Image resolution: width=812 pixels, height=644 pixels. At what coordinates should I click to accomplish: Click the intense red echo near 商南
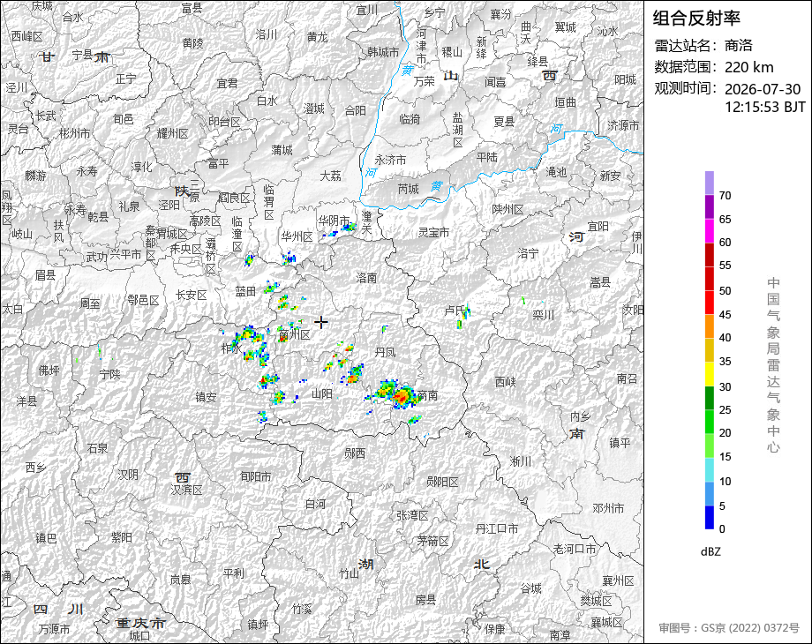401,397
